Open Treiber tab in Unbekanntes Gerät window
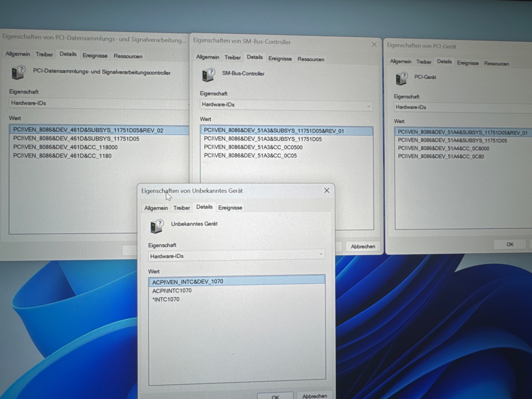532x399 pixels. (x=182, y=208)
